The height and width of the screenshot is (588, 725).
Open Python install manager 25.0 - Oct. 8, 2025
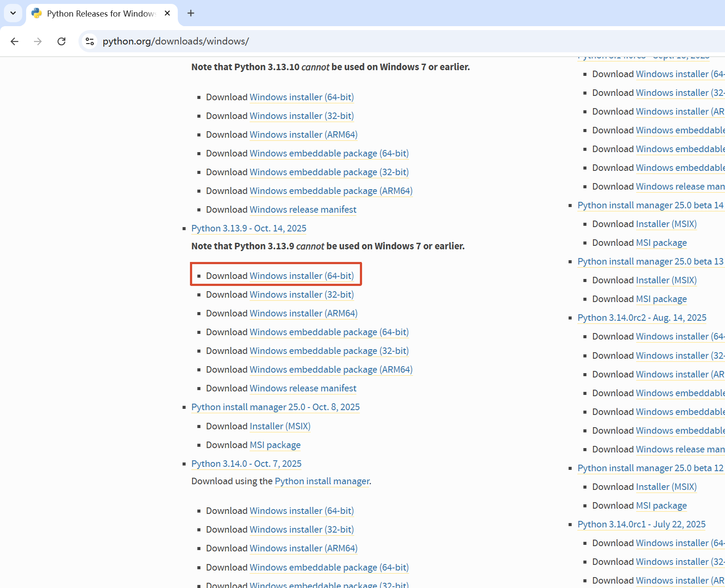point(275,407)
